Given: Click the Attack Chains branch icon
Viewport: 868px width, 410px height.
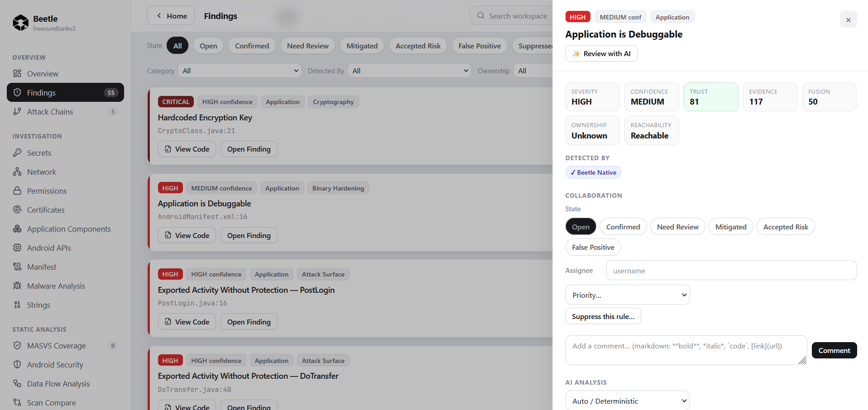Looking at the screenshot, I should click(17, 111).
